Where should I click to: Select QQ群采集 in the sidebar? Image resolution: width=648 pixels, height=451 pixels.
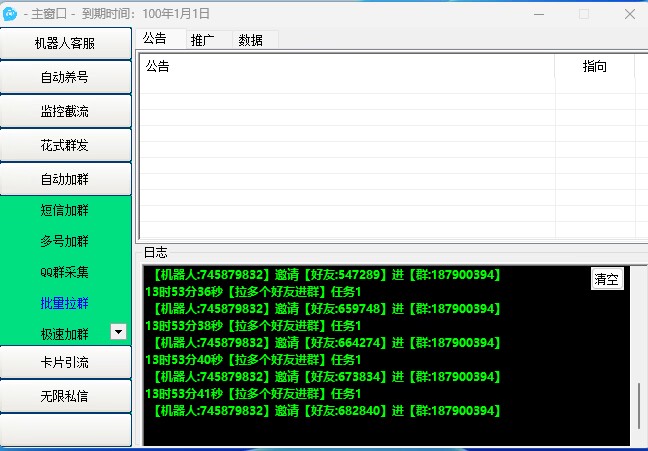(65, 272)
